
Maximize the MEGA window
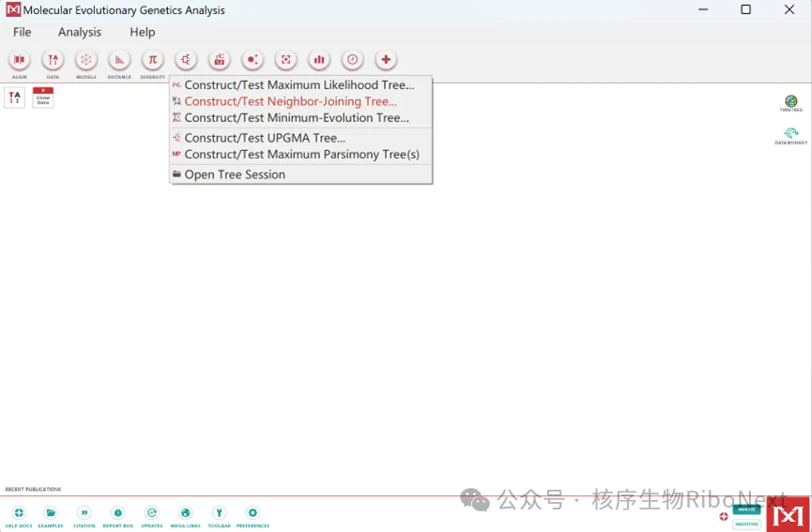point(745,9)
